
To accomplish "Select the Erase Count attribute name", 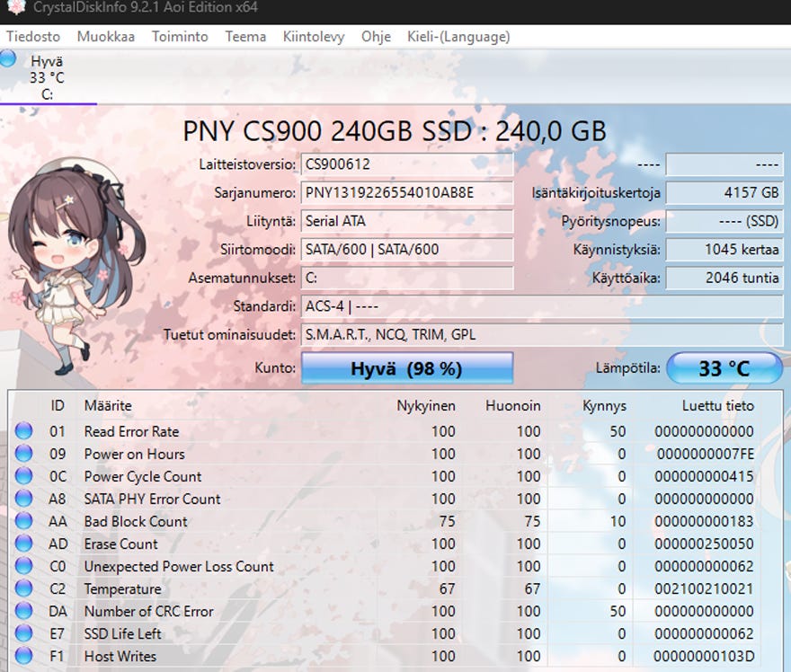I will [x=121, y=544].
